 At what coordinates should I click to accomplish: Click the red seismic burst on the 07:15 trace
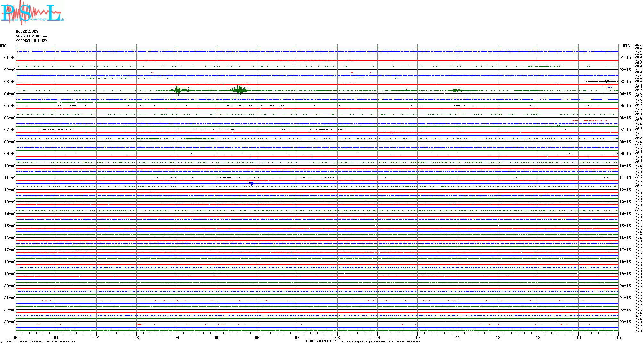pyautogui.click(x=391, y=132)
